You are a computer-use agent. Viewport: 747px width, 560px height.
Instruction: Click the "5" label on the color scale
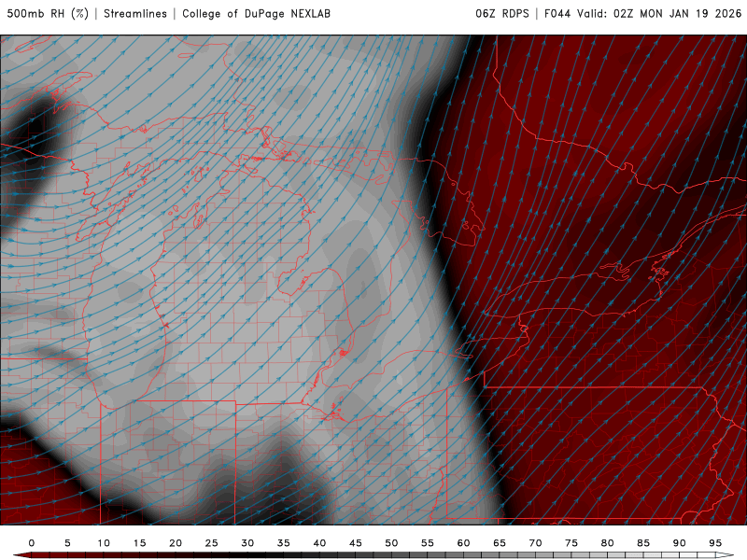(67, 543)
